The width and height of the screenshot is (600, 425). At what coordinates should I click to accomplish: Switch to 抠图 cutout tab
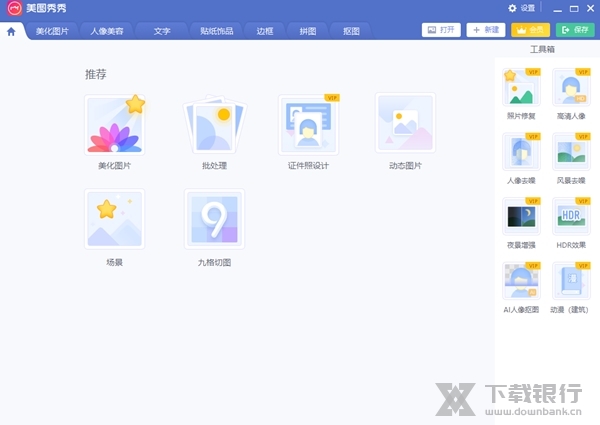[x=351, y=31]
